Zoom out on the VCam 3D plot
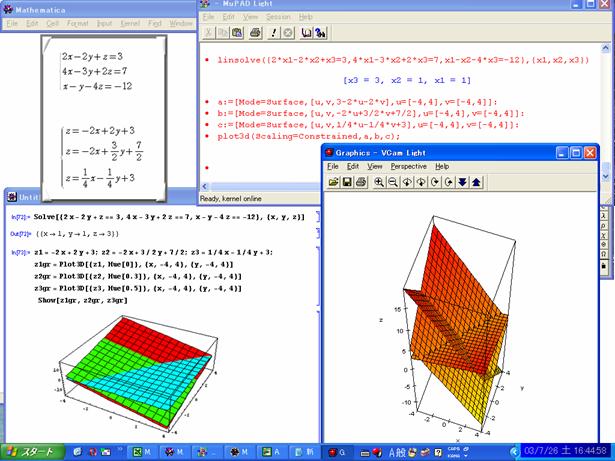 pos(394,182)
